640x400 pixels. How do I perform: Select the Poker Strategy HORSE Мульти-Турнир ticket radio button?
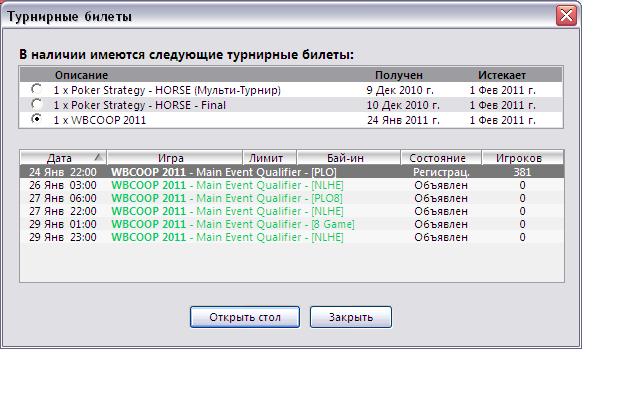(x=37, y=89)
